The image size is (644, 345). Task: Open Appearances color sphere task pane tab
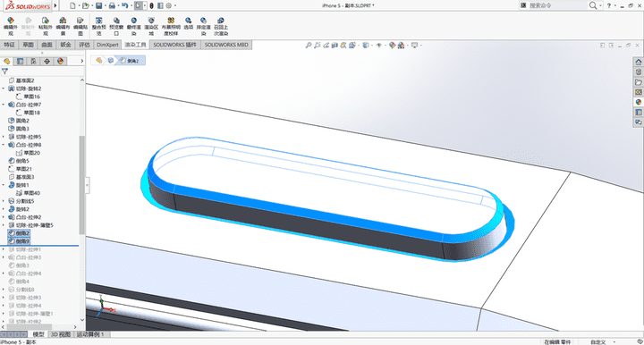click(x=639, y=102)
